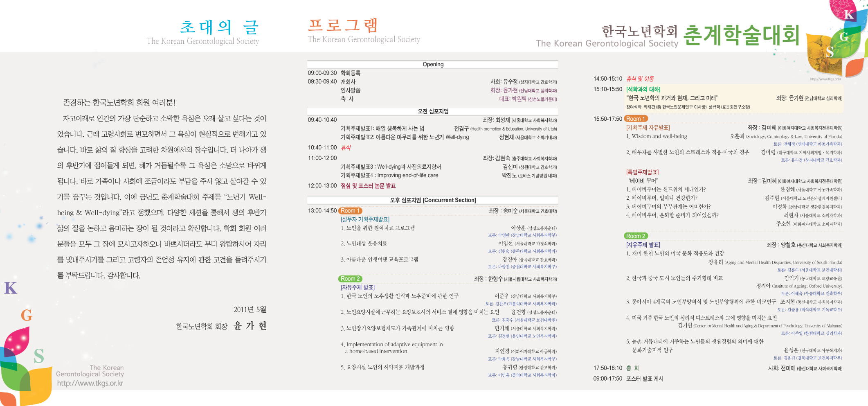Click the green [석학과의 대화] session label
Screen dimensions: 868x406
point(643,89)
